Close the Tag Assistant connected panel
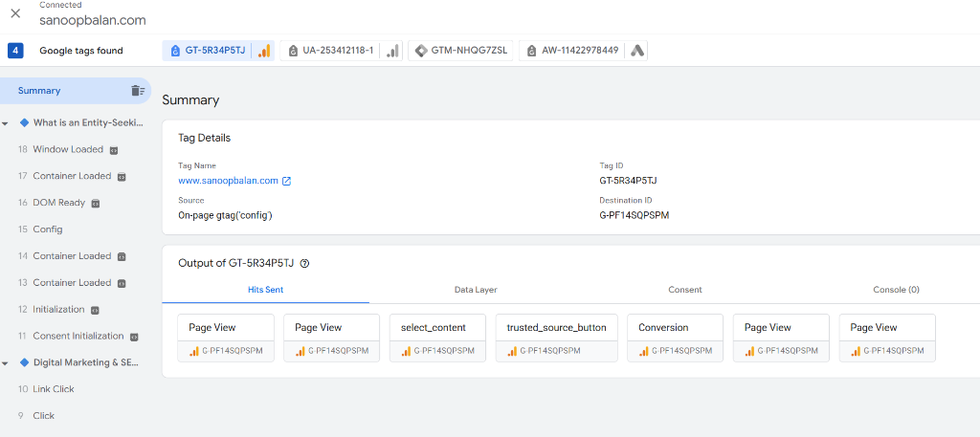The image size is (980, 437). coord(15,13)
